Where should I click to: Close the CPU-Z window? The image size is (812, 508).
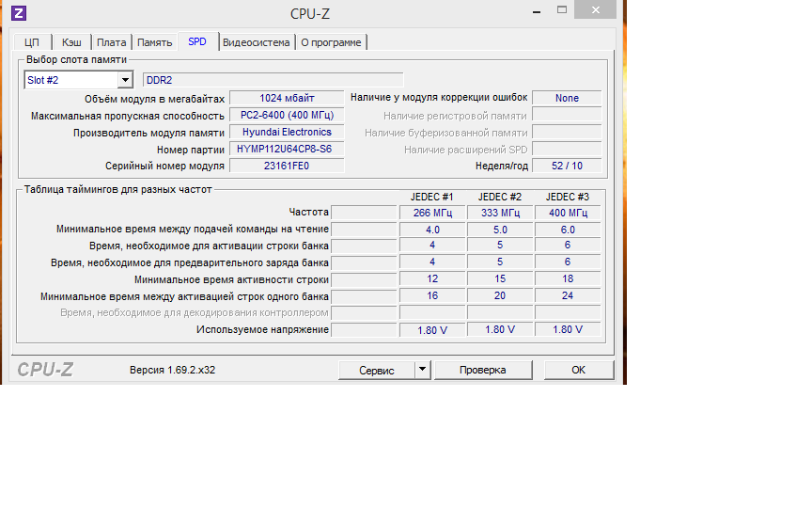596,9
